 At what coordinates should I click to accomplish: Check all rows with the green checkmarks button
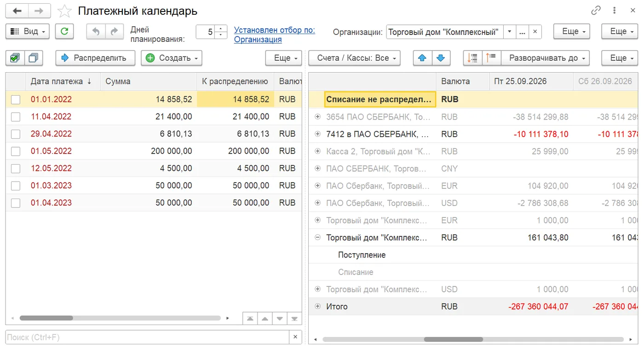(15, 58)
